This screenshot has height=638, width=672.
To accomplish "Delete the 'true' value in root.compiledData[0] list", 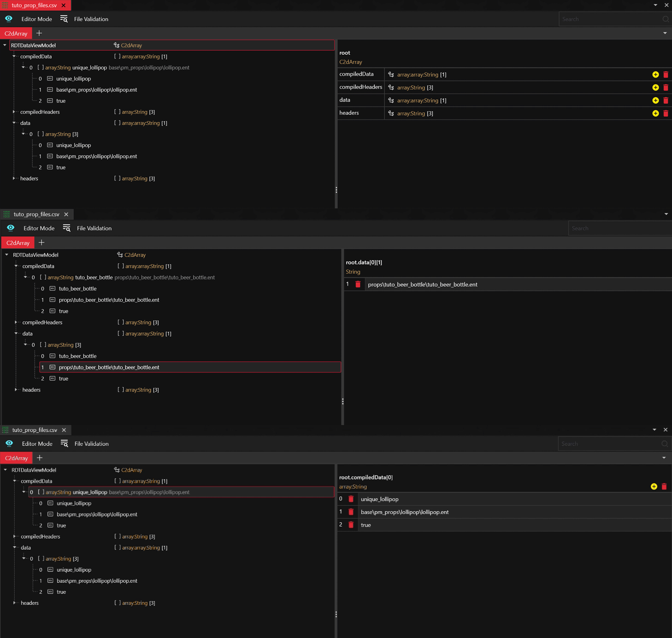I will [351, 525].
